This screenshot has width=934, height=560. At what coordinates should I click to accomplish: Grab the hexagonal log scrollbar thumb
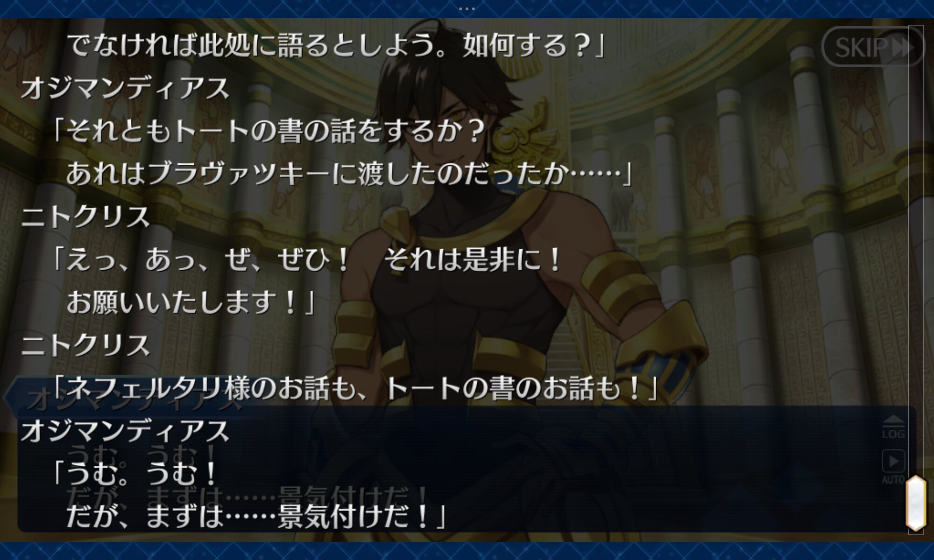tap(916, 503)
